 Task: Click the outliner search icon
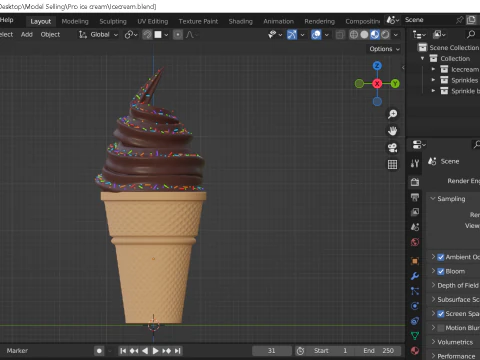pyautogui.click(x=471, y=34)
